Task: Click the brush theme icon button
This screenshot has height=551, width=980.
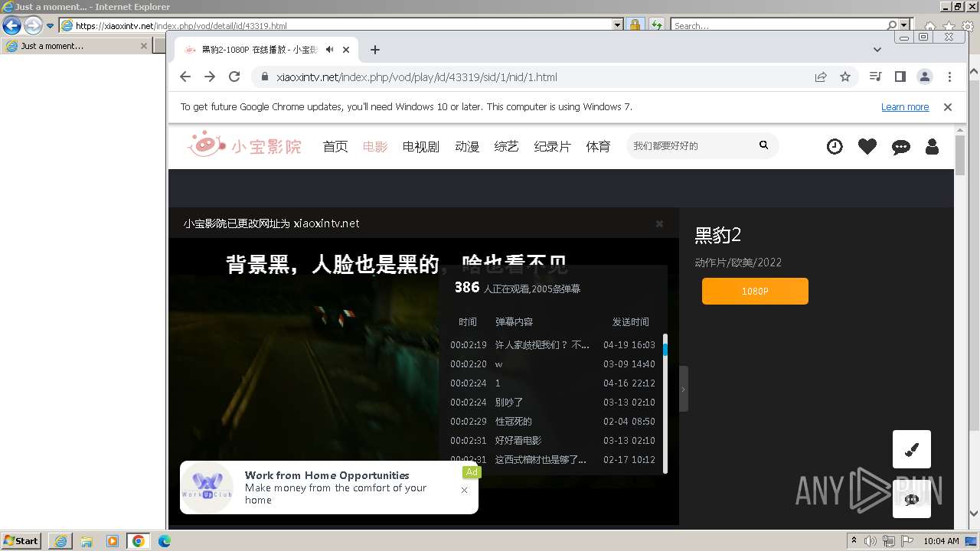Action: [912, 449]
